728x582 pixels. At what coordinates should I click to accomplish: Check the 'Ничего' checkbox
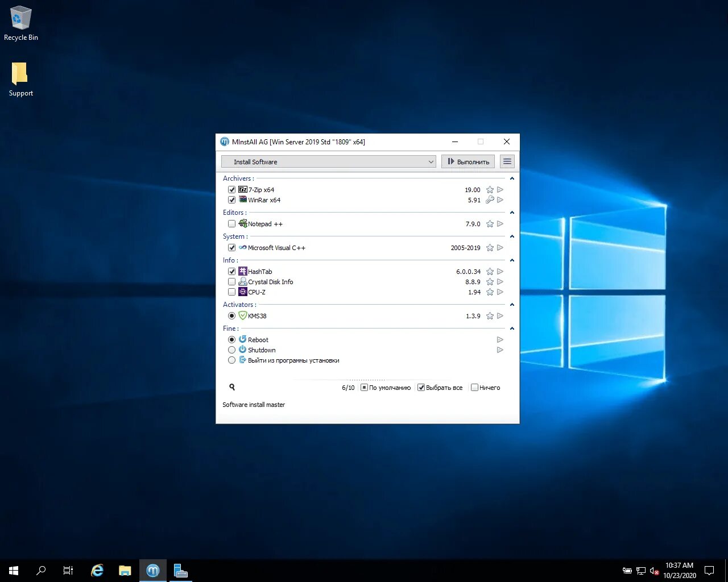pyautogui.click(x=475, y=388)
